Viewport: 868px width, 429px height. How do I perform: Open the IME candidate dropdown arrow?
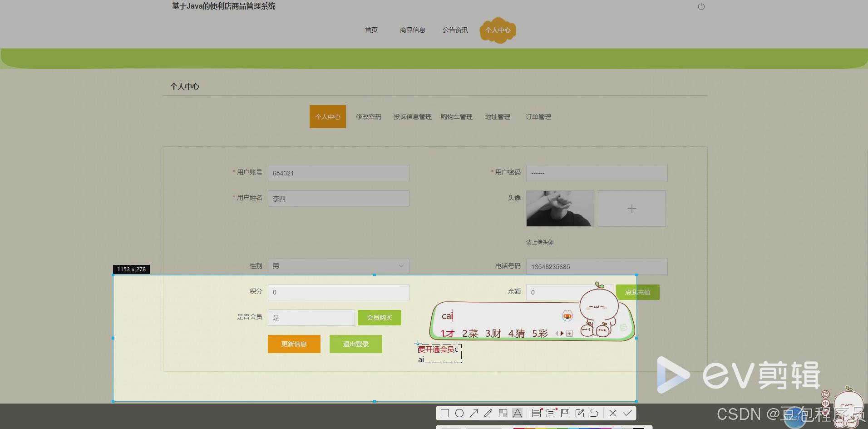(x=569, y=333)
